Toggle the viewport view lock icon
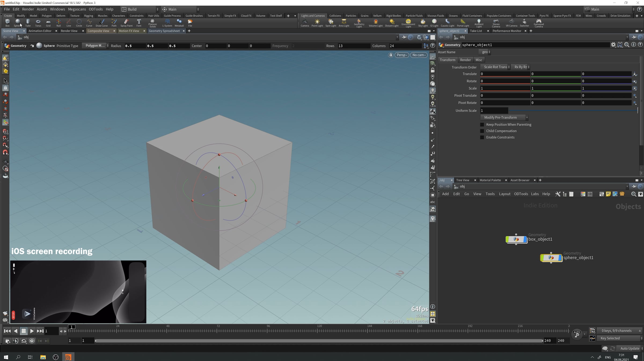The width and height of the screenshot is (644, 361). point(391,55)
